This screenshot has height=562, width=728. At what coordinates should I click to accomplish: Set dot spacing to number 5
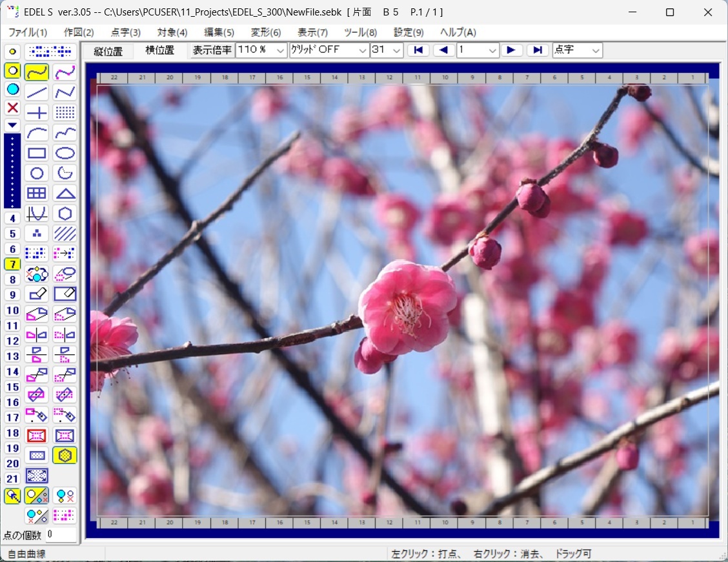point(12,234)
